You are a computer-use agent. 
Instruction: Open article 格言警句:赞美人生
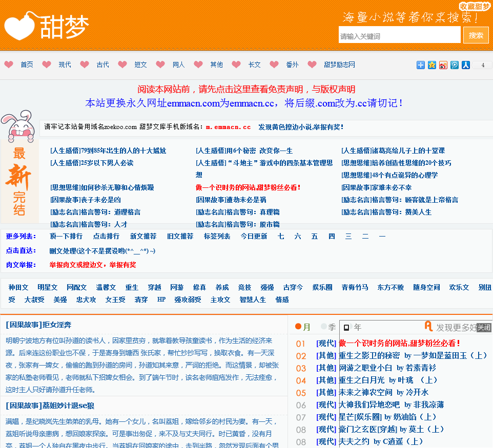tap(386, 212)
